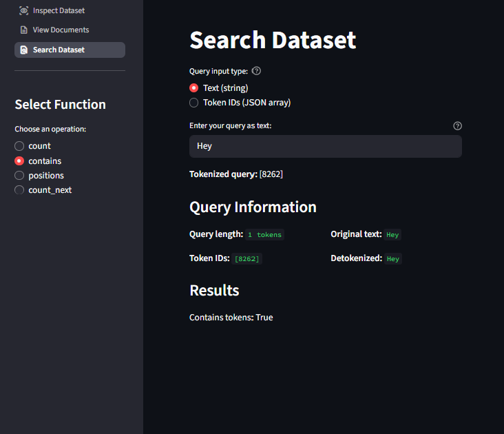Click the "1 tokens" query length value
Viewport: 504px width, 434px height.
point(264,235)
